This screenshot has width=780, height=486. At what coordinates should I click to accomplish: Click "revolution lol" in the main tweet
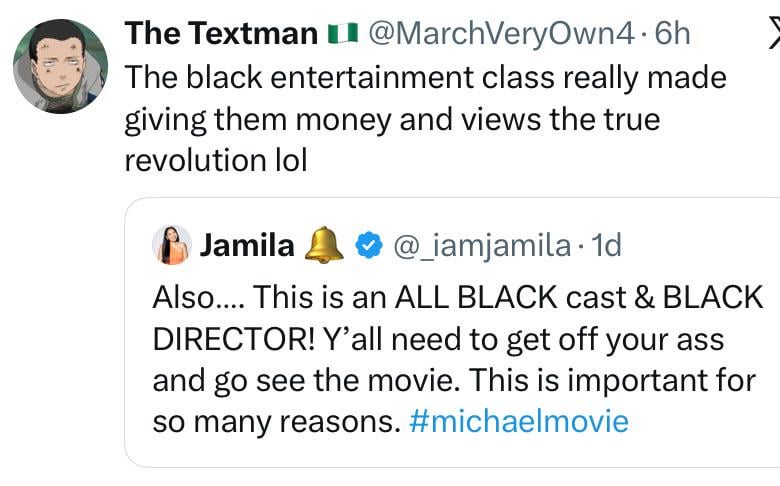click(215, 160)
